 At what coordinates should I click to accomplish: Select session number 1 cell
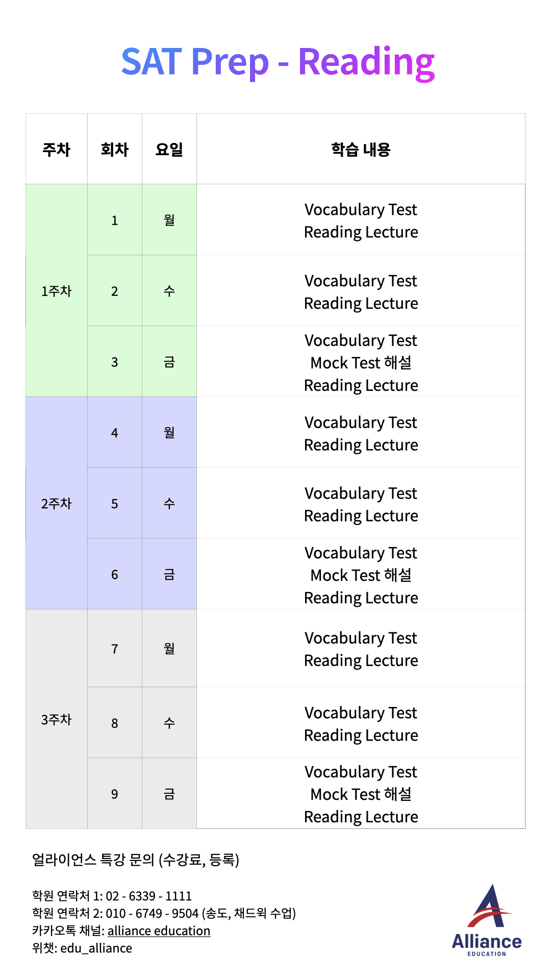click(114, 220)
